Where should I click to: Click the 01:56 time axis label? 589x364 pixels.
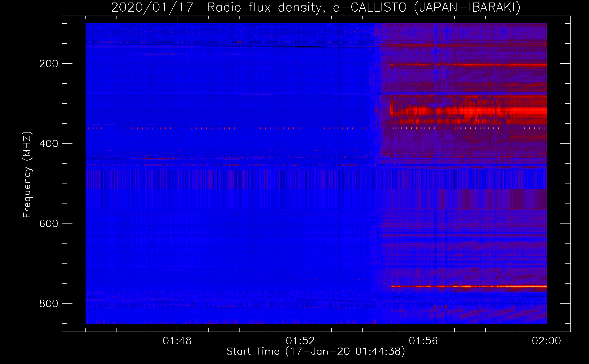pyautogui.click(x=423, y=341)
